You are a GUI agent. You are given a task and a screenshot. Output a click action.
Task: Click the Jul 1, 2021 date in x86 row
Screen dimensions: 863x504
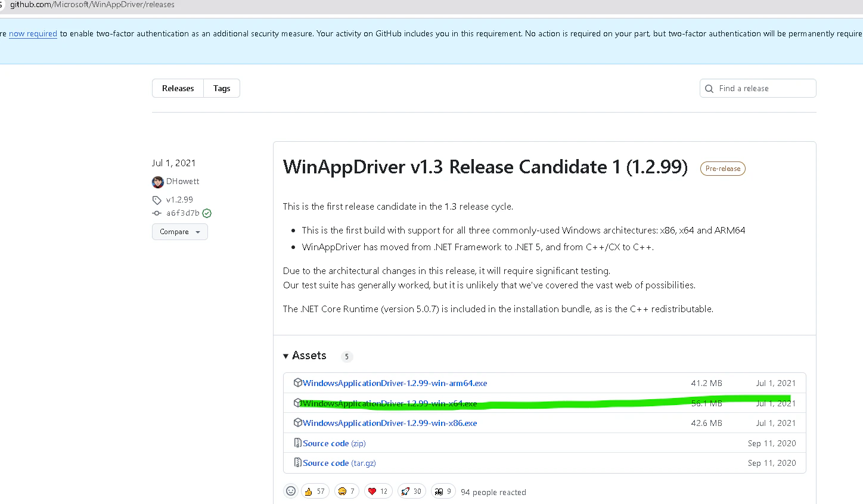776,423
